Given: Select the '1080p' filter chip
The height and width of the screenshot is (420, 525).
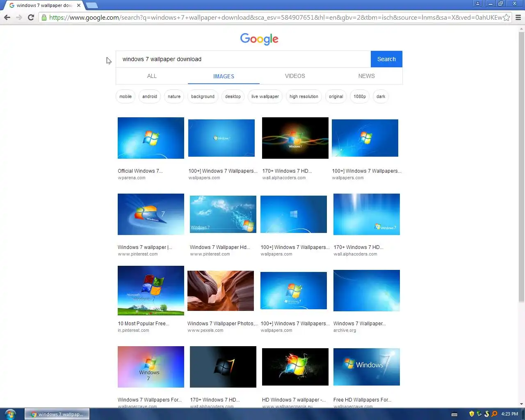Looking at the screenshot, I should click(x=360, y=96).
